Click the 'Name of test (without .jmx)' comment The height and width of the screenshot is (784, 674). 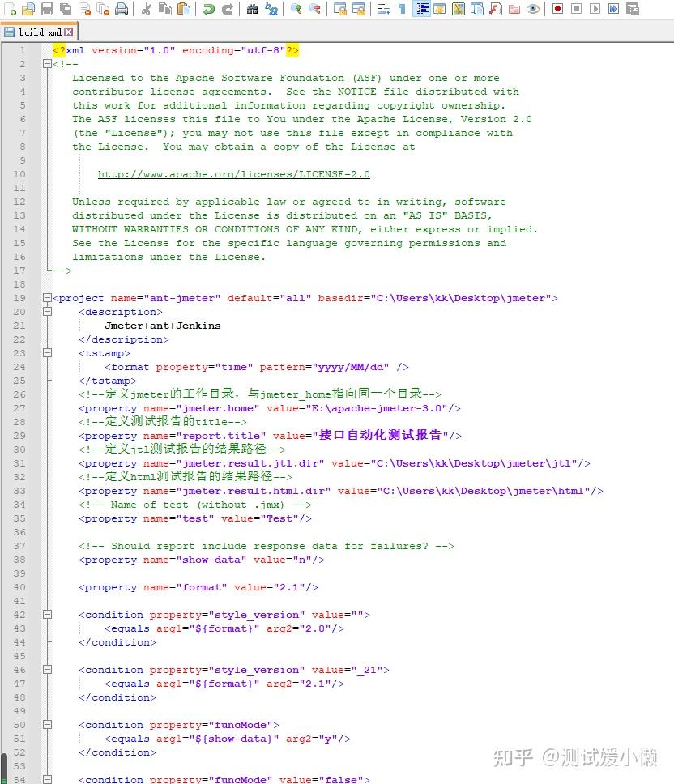(x=195, y=505)
